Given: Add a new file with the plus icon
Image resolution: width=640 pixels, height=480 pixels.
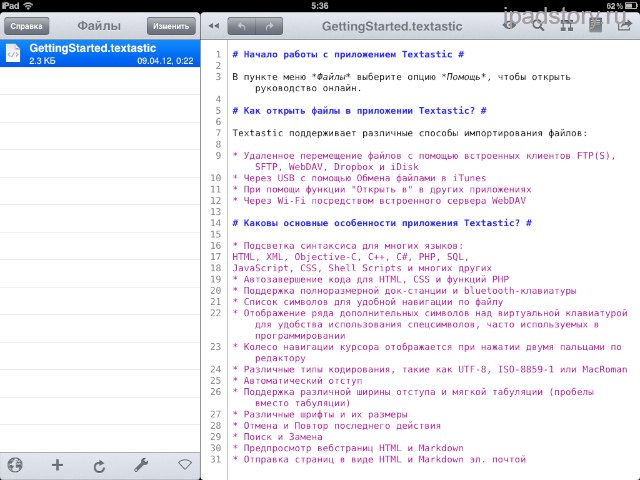Looking at the screenshot, I should coord(58,465).
